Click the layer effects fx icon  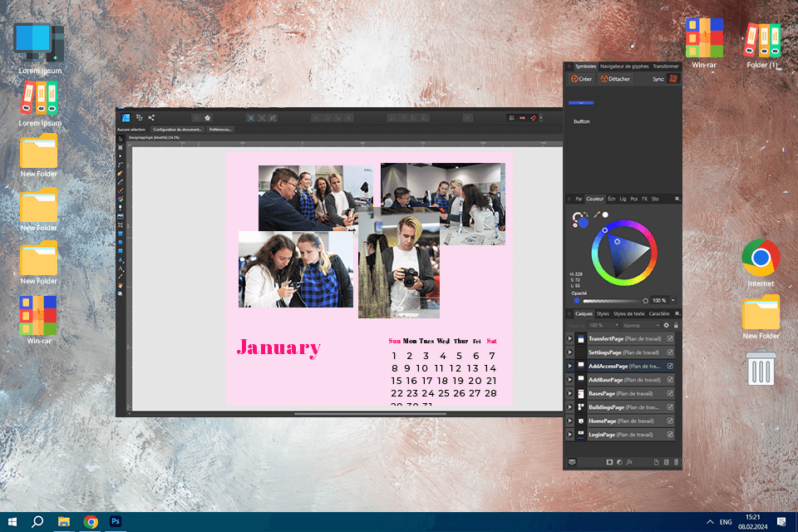point(629,461)
